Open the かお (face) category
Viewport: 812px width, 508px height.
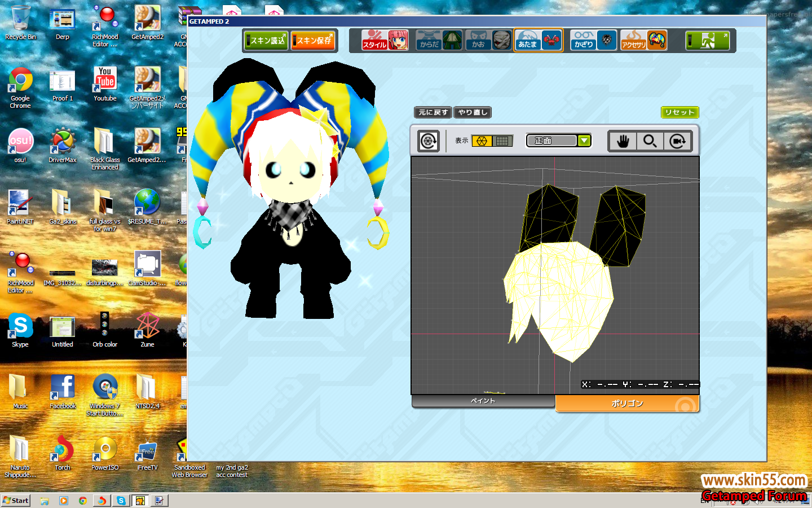pyautogui.click(x=478, y=40)
